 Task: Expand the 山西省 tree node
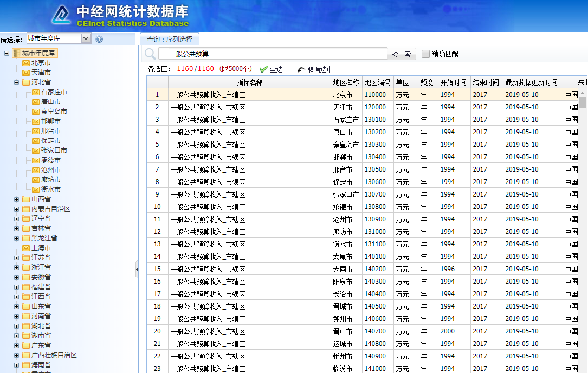pos(16,199)
